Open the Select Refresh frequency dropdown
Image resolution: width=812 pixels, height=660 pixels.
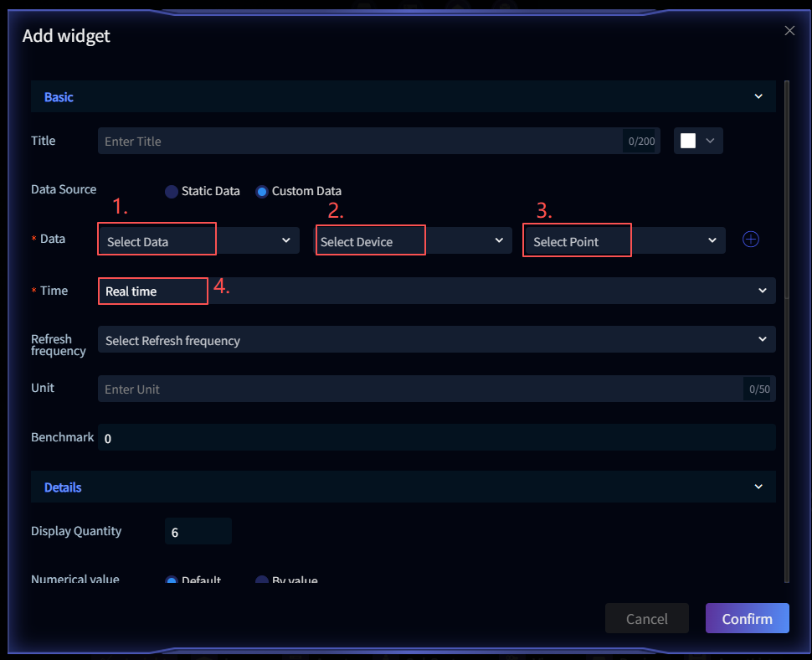tap(436, 340)
